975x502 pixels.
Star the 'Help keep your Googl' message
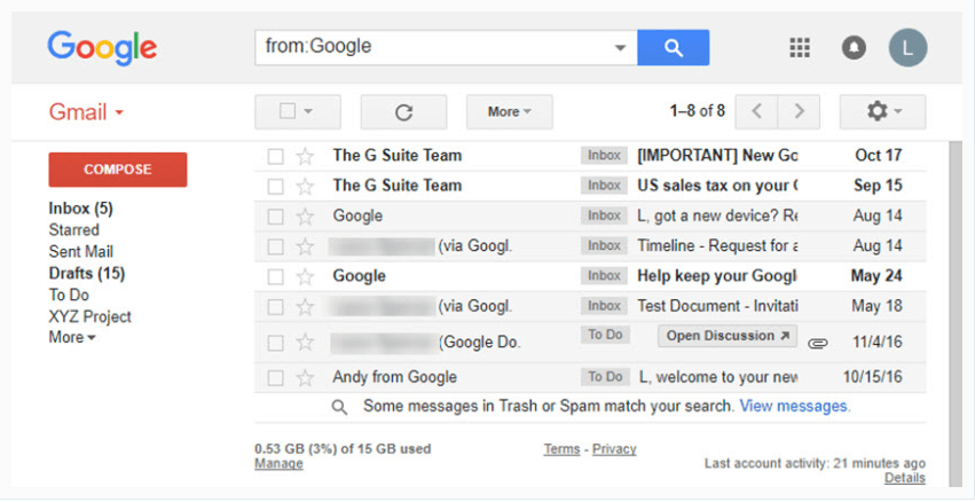pyautogui.click(x=305, y=276)
